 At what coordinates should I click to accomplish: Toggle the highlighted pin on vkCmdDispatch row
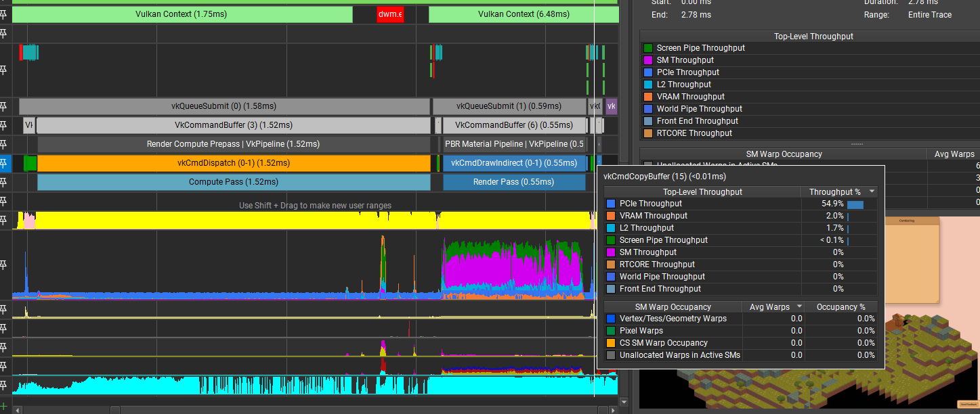click(4, 163)
